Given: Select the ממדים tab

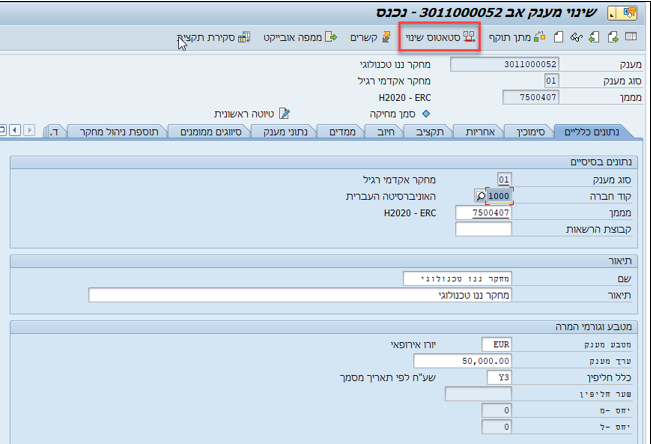Looking at the screenshot, I should pyautogui.click(x=342, y=132).
